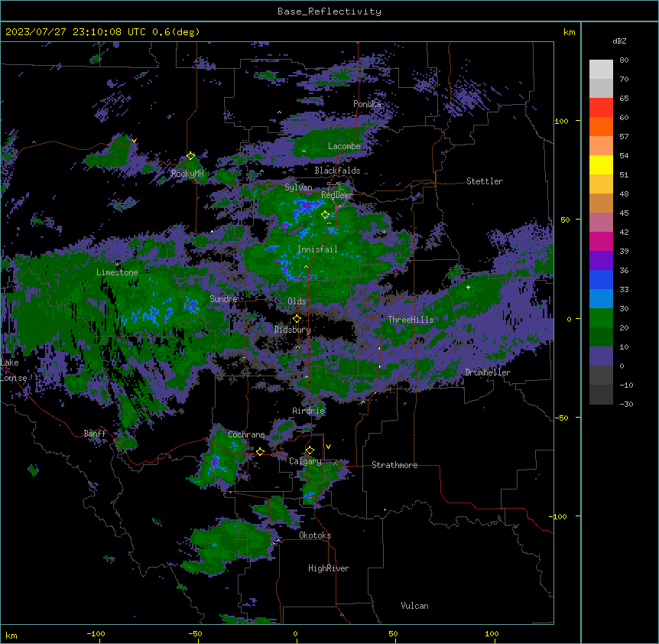Click the Olds label

tap(297, 301)
